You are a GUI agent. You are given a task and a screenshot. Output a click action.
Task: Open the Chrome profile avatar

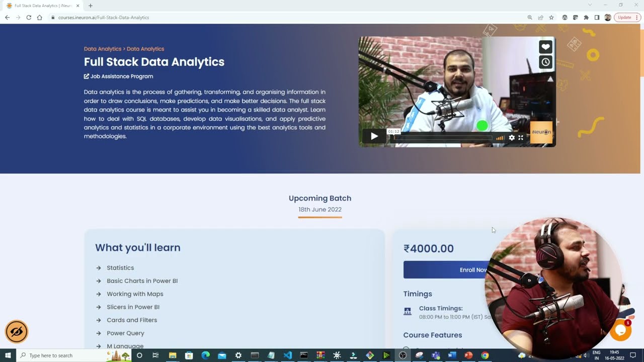608,18
